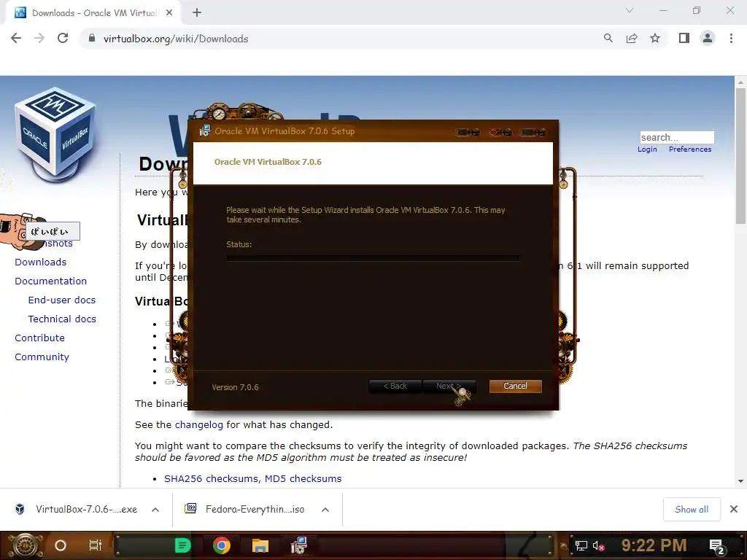Screen dimensions: 747x560
Task: Cancel the VirtualBox 7.0.6 installation
Action: (x=515, y=386)
